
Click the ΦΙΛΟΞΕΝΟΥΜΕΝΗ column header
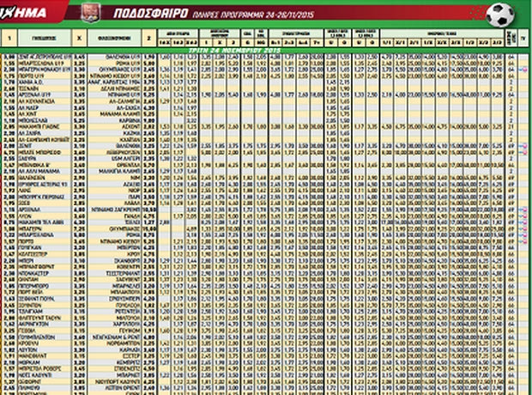114,38
